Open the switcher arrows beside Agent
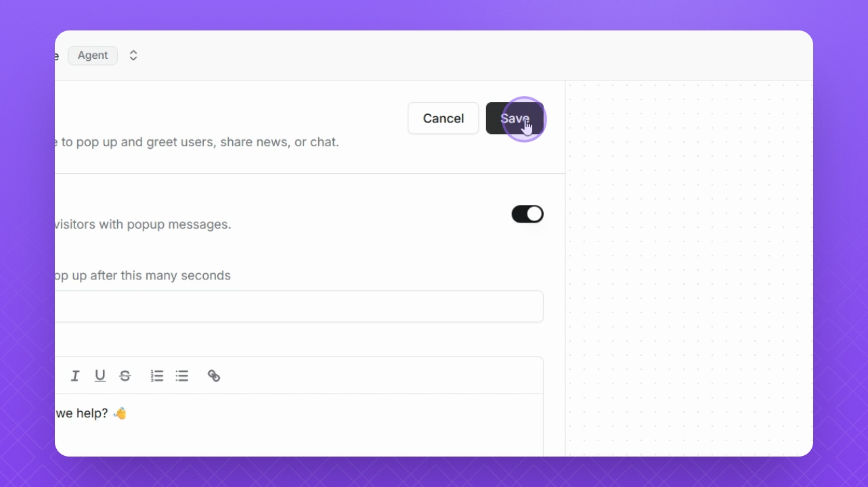This screenshot has height=487, width=868. coord(133,55)
